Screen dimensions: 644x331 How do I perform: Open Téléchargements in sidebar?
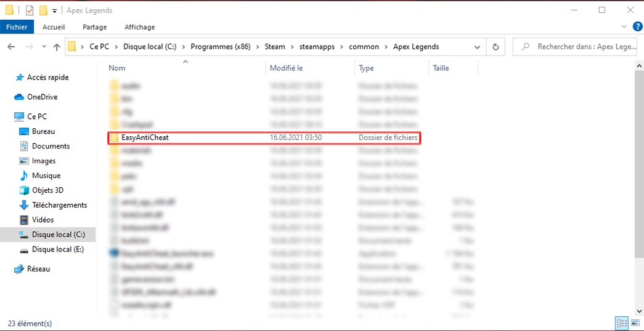[x=60, y=205]
